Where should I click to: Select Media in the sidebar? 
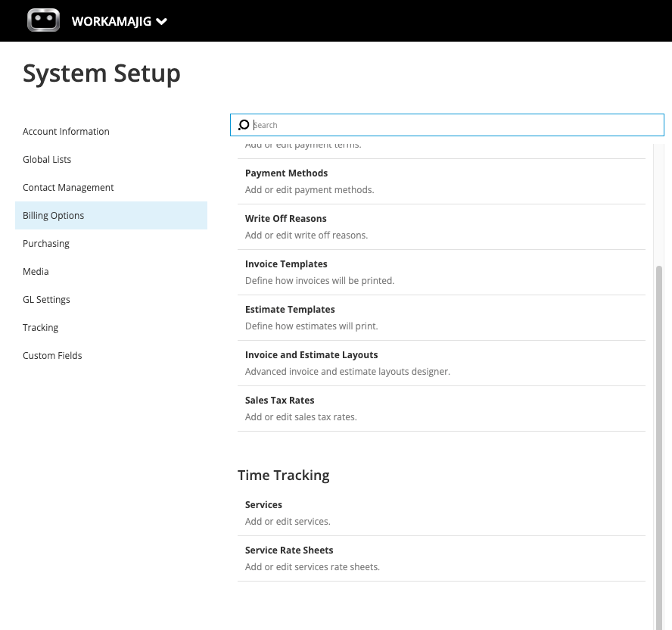point(36,272)
